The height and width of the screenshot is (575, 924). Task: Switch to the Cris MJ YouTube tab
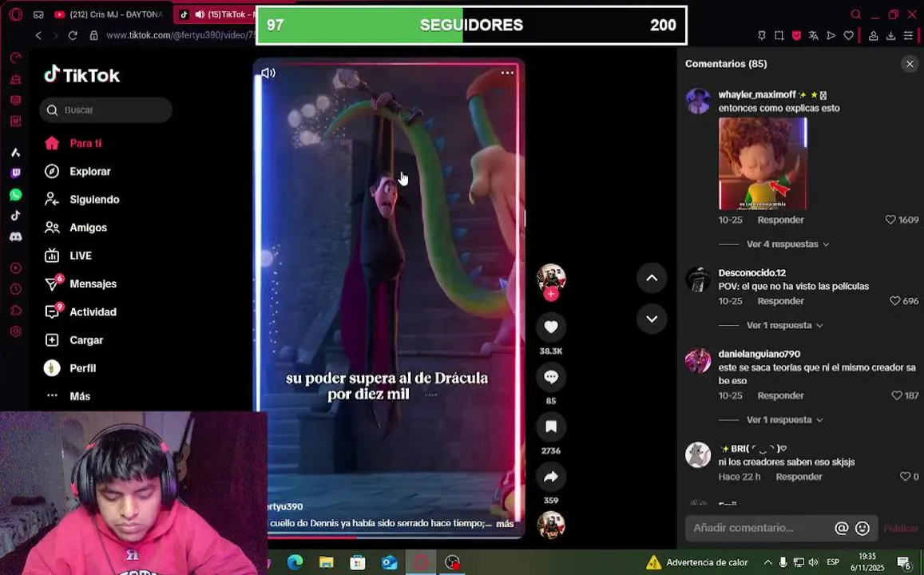(111, 14)
